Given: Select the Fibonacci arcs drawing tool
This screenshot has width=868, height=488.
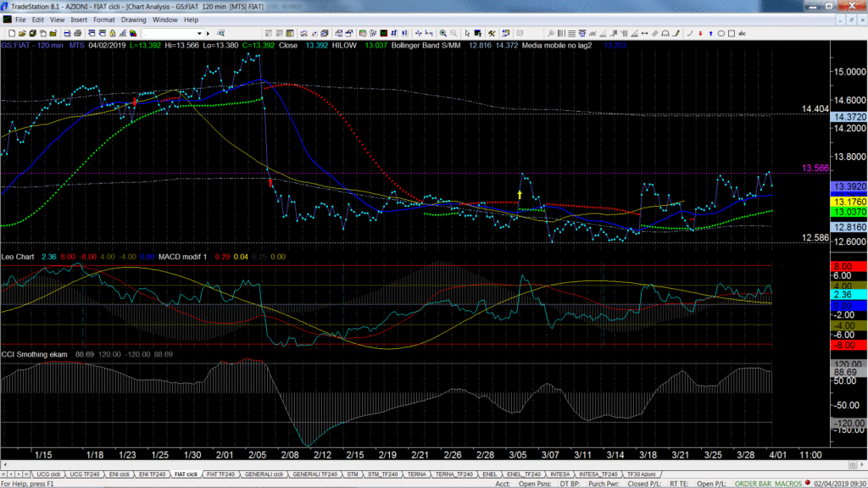Looking at the screenshot, I should point(665,33).
